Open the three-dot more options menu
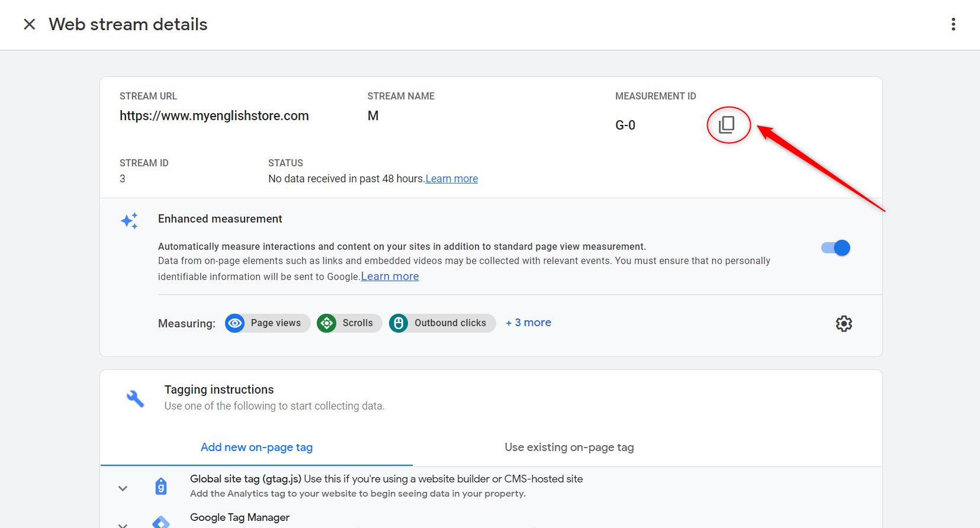The height and width of the screenshot is (528, 980). (953, 24)
